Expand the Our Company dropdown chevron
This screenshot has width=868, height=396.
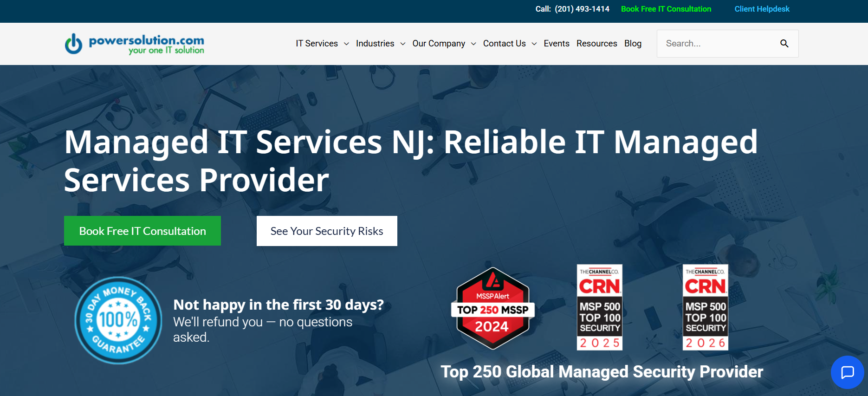(x=473, y=44)
